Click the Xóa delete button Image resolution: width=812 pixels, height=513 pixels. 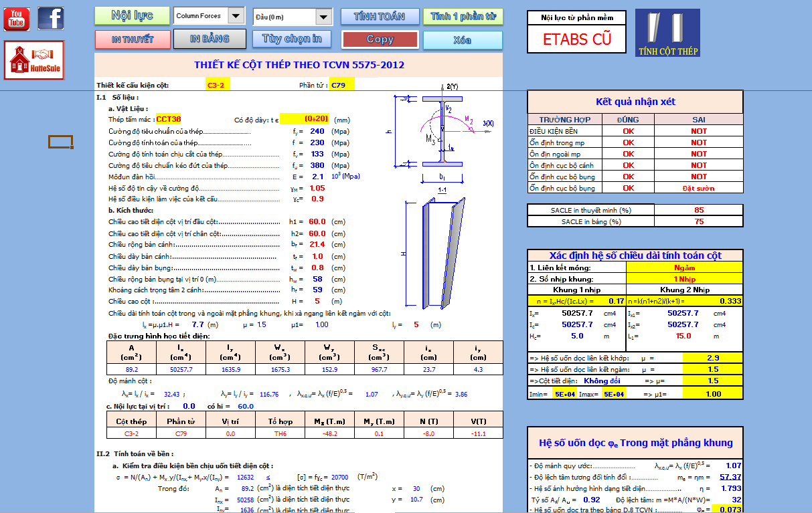[463, 40]
